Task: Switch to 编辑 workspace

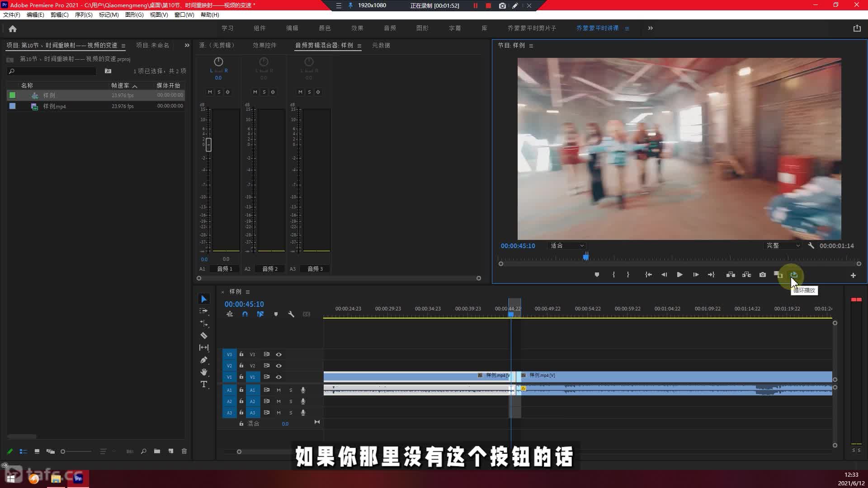Action: click(x=292, y=28)
